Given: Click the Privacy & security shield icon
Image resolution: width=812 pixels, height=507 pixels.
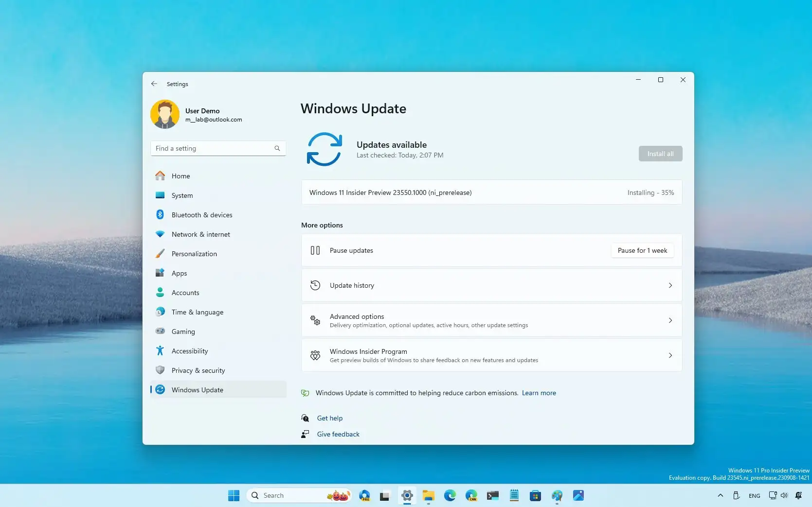Looking at the screenshot, I should pyautogui.click(x=160, y=370).
